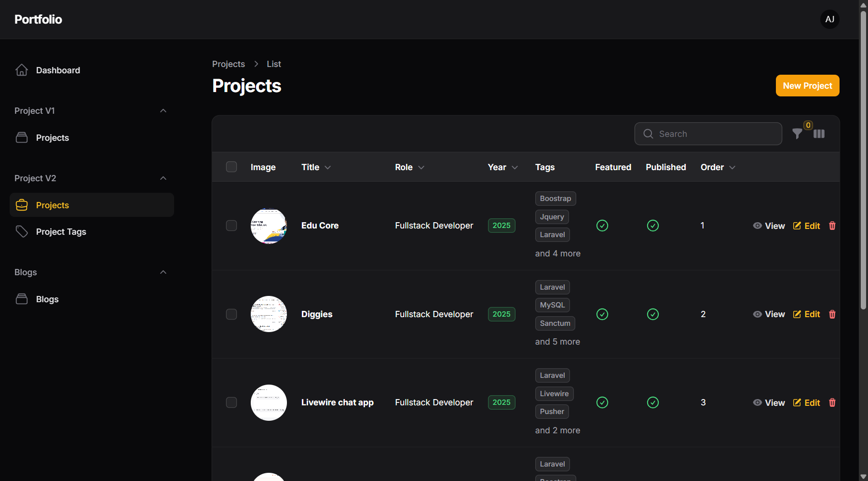Collapse the Blogs sidebar section
Image resolution: width=868 pixels, height=481 pixels.
click(x=163, y=272)
